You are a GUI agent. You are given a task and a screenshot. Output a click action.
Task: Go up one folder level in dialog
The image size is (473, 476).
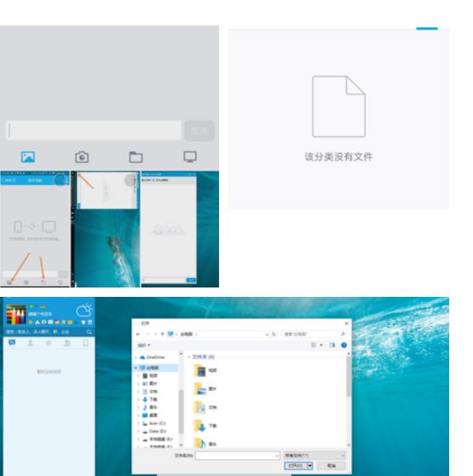[x=163, y=334]
